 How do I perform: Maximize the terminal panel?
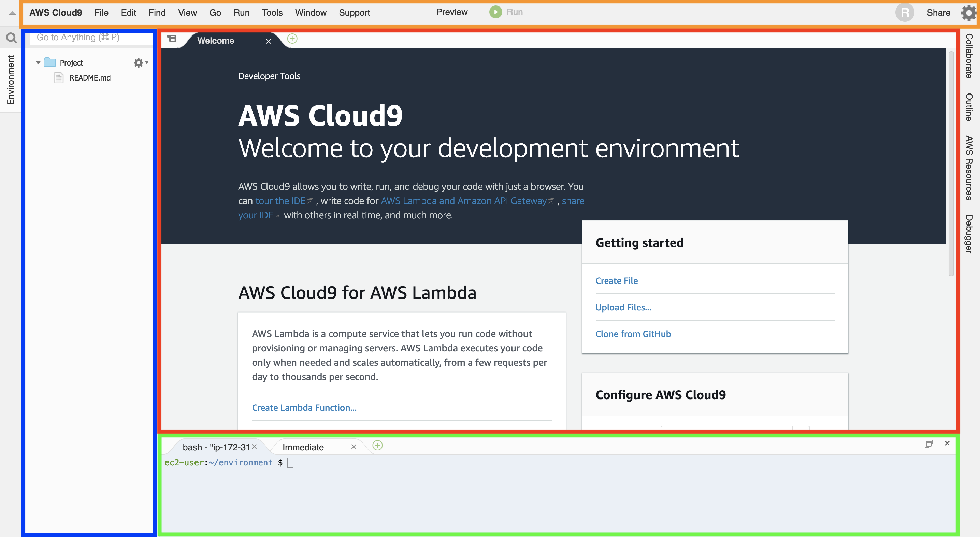tap(928, 444)
